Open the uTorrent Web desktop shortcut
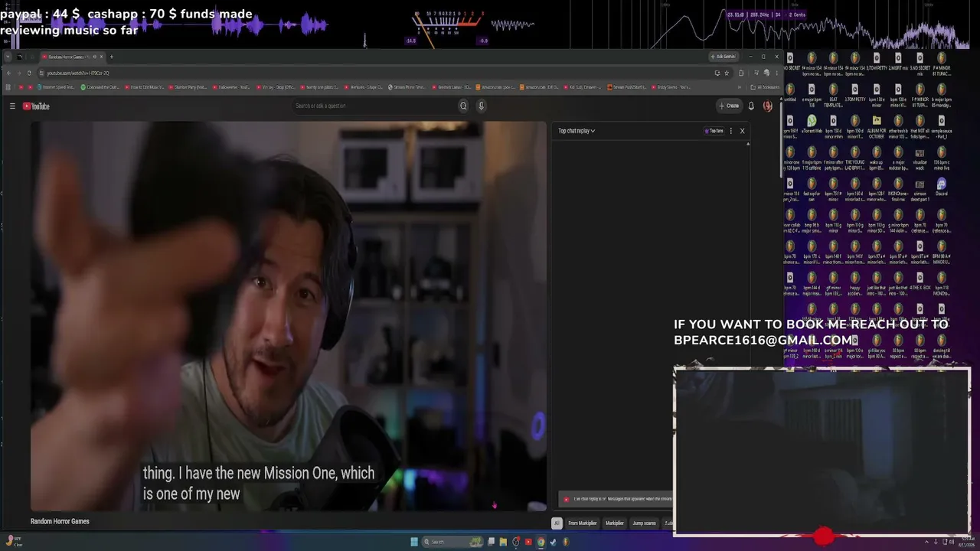 pos(812,125)
